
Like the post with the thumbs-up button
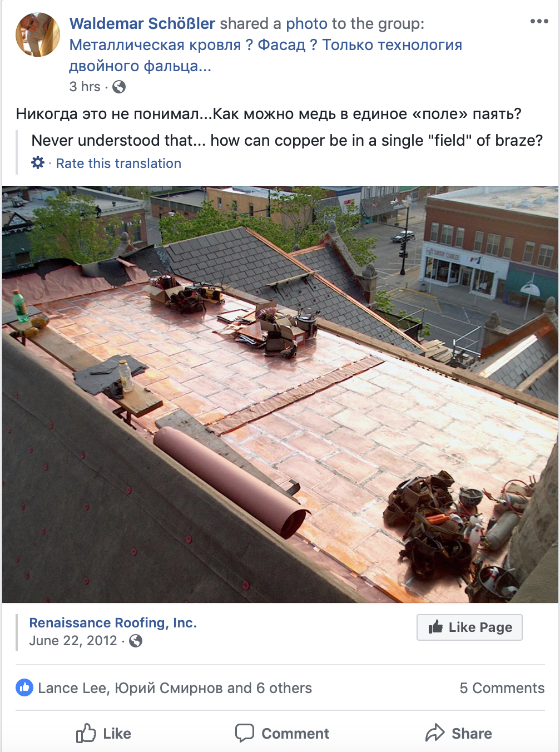coord(103,733)
